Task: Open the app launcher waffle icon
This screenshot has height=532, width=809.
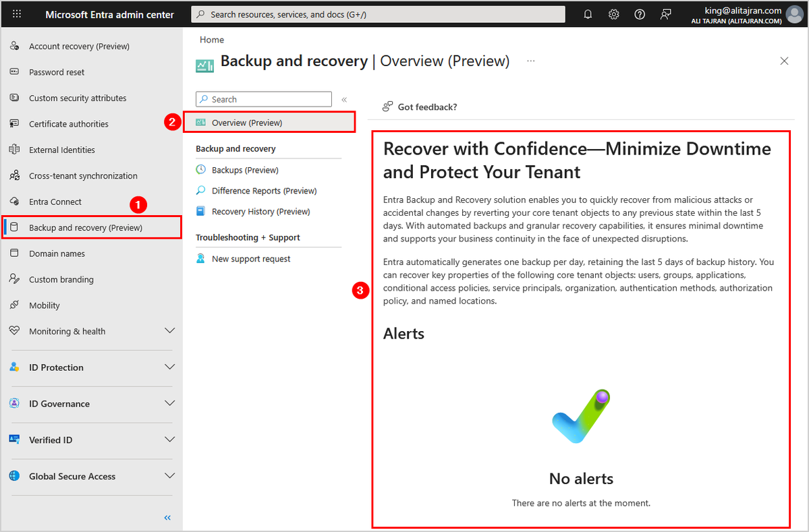Action: (17, 14)
